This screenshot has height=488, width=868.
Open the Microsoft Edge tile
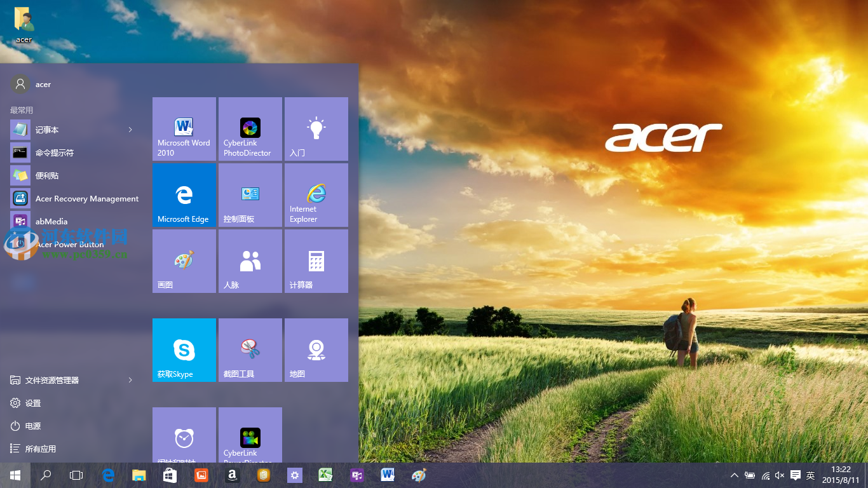click(x=184, y=195)
